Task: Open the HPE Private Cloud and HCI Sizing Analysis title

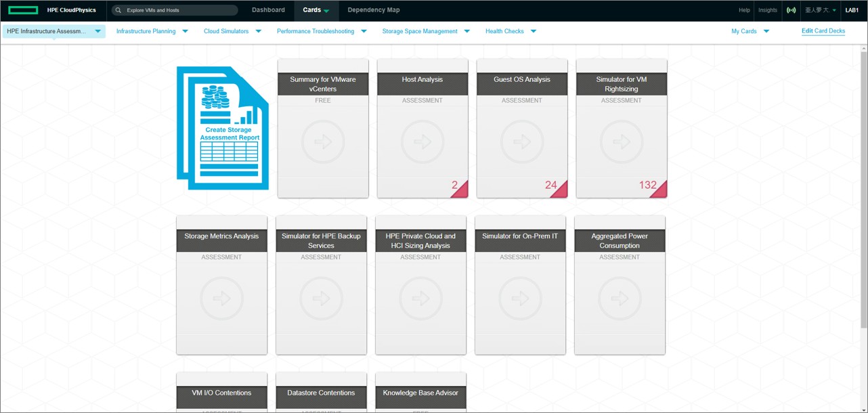Action: (421, 240)
